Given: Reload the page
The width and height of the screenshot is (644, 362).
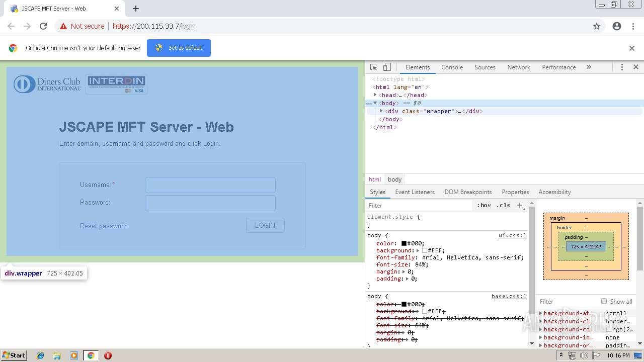Looking at the screenshot, I should [43, 26].
